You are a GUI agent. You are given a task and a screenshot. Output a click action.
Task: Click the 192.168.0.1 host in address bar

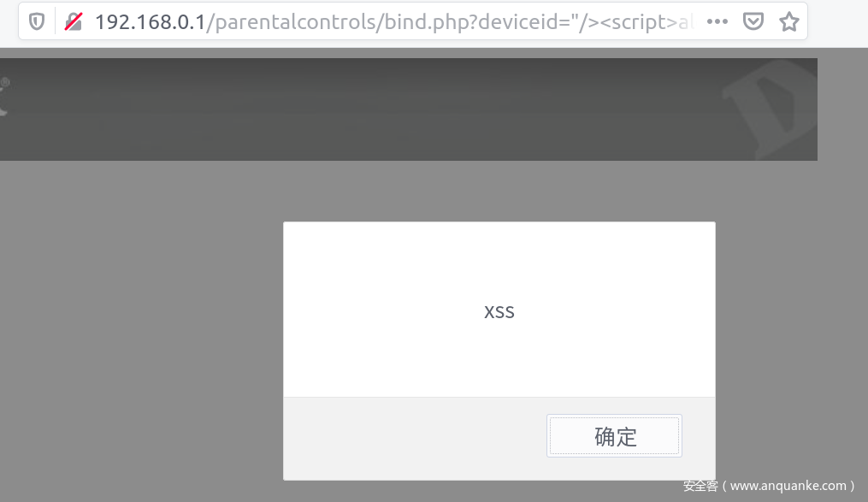150,22
